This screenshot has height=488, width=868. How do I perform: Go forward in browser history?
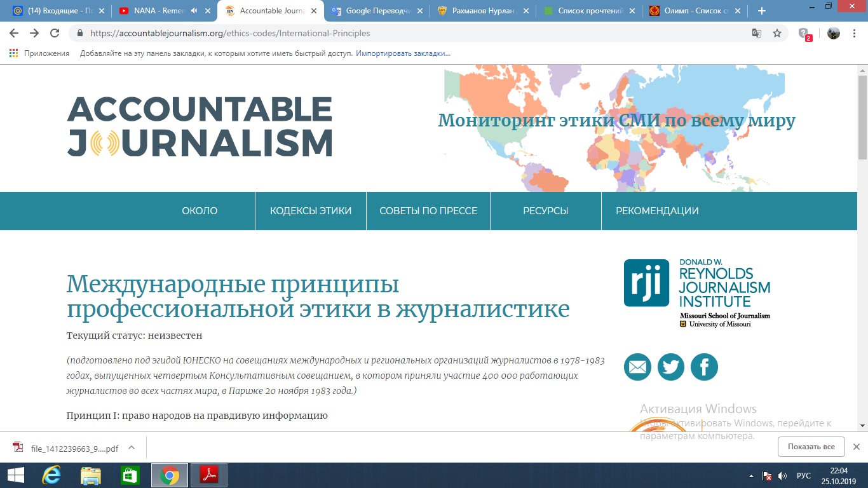(34, 33)
